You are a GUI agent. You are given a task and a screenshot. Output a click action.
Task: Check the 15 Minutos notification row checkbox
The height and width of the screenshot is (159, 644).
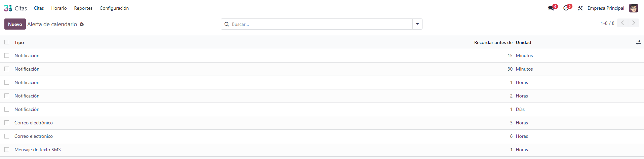tap(7, 55)
